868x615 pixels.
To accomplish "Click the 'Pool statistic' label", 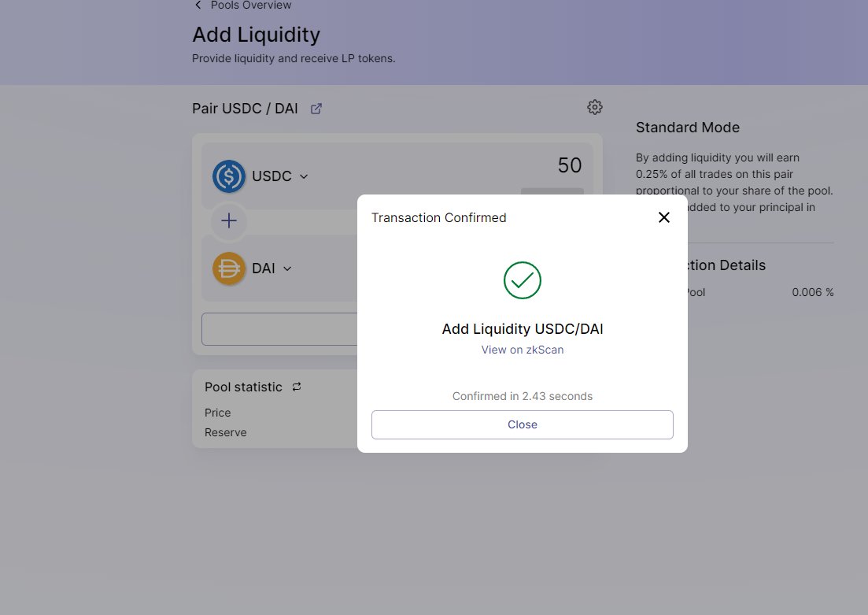I will [x=243, y=387].
